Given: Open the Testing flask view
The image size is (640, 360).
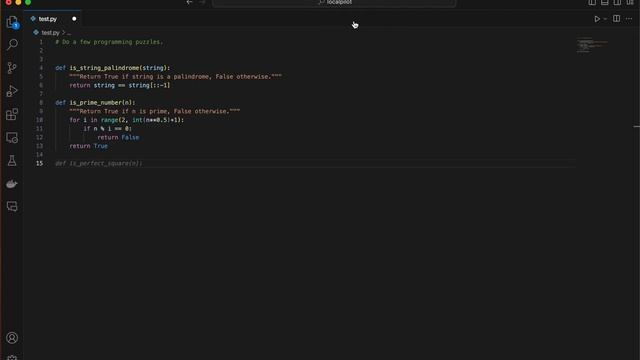Looking at the screenshot, I should (12, 160).
